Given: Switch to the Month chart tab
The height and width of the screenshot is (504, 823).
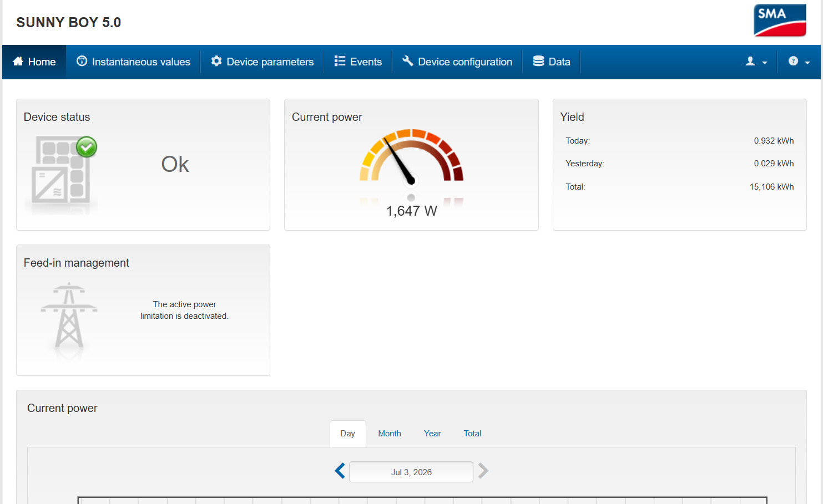Looking at the screenshot, I should [x=390, y=434].
